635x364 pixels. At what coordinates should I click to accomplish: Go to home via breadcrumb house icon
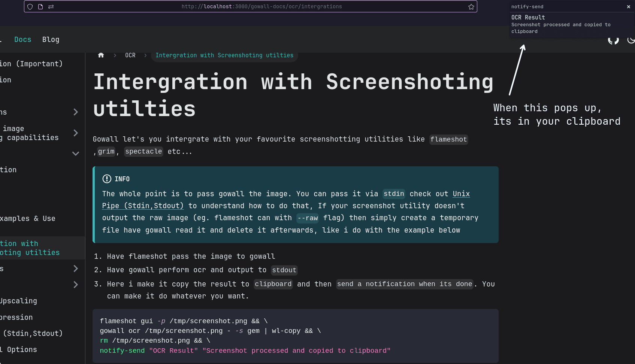tap(101, 55)
